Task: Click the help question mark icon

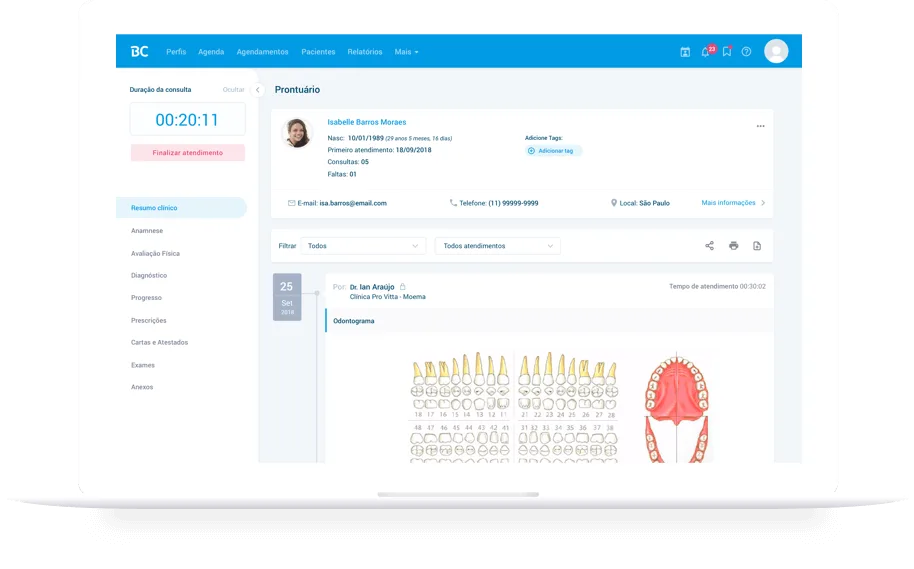Action: (x=746, y=51)
